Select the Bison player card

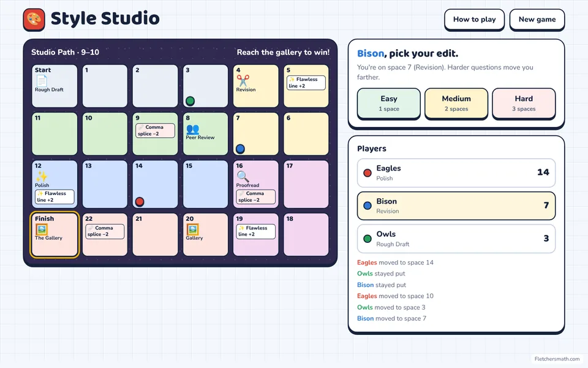point(456,206)
